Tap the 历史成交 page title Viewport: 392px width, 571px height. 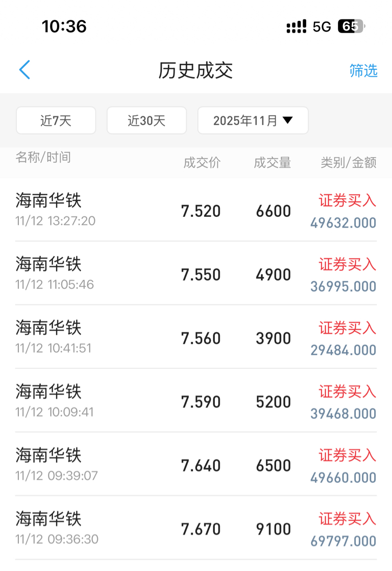point(195,70)
